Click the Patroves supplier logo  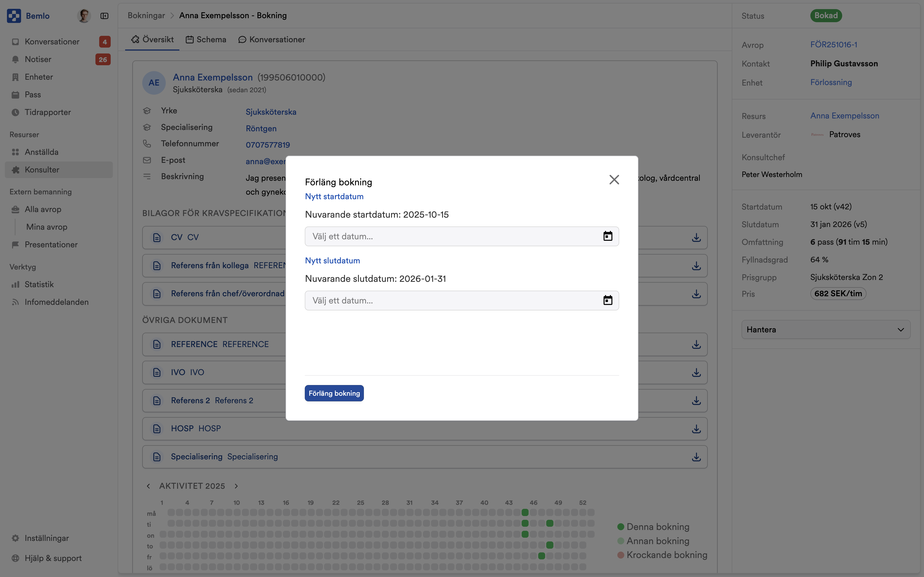[x=817, y=135]
